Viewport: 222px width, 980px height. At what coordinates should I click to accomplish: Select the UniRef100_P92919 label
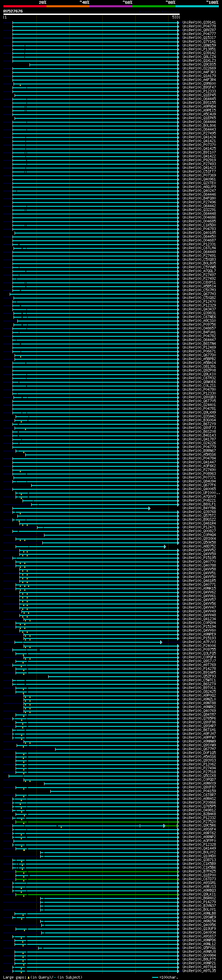click(199, 160)
